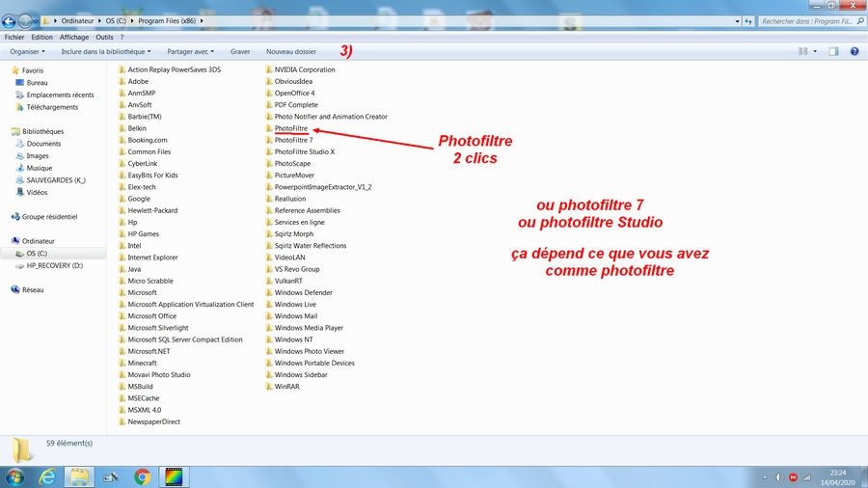This screenshot has width=868, height=488.
Task: Select the Minecraft folder icon
Action: click(122, 363)
